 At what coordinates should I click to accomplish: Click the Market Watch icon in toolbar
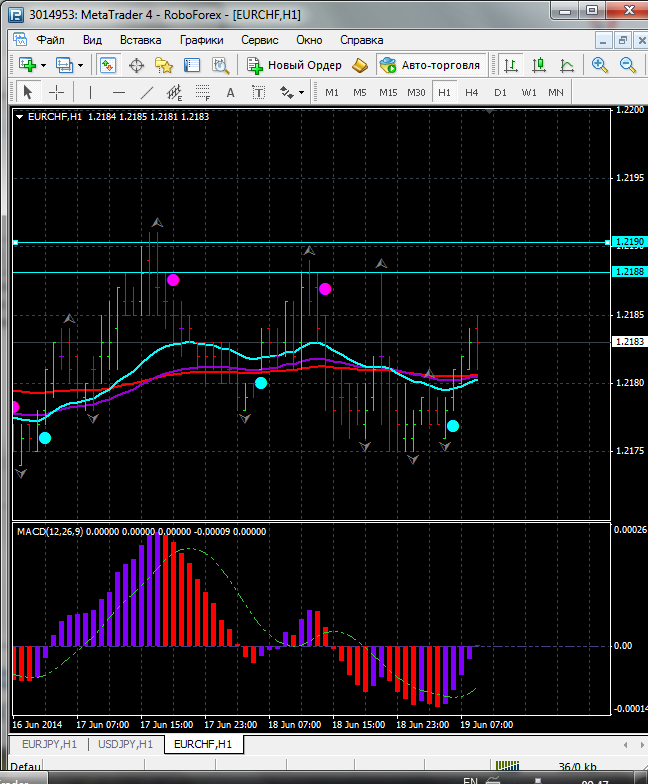(108, 65)
